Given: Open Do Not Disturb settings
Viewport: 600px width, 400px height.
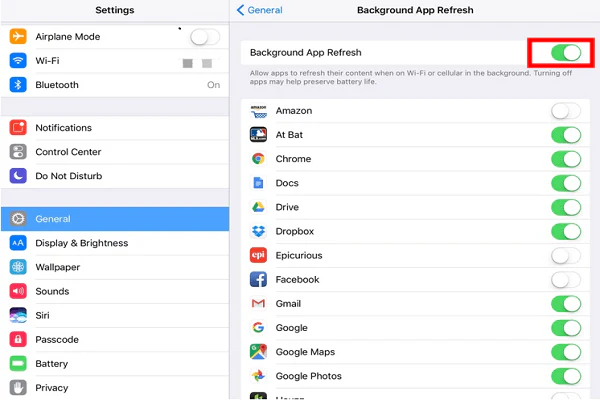Looking at the screenshot, I should point(115,176).
